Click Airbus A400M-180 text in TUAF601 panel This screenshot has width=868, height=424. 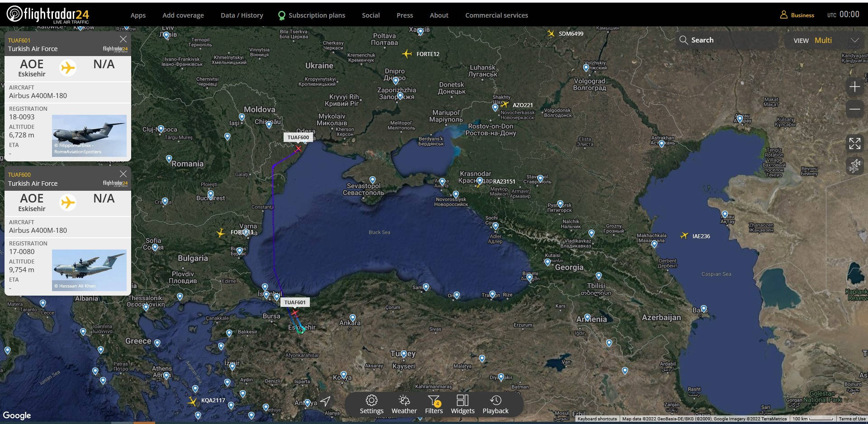38,96
